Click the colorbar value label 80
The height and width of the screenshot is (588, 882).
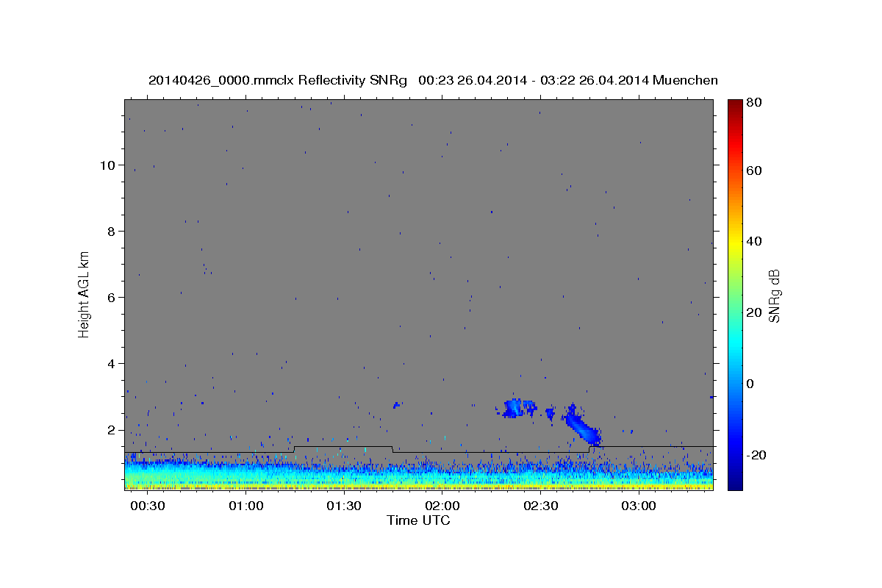point(754,103)
